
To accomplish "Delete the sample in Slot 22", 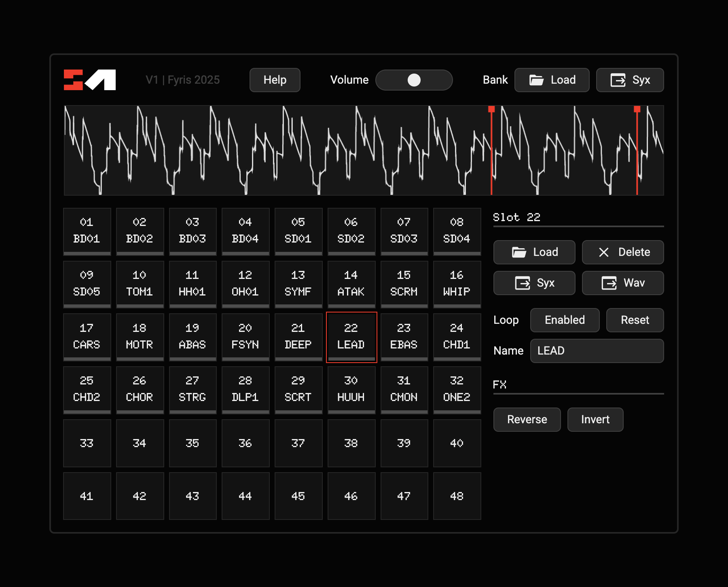I will point(622,252).
